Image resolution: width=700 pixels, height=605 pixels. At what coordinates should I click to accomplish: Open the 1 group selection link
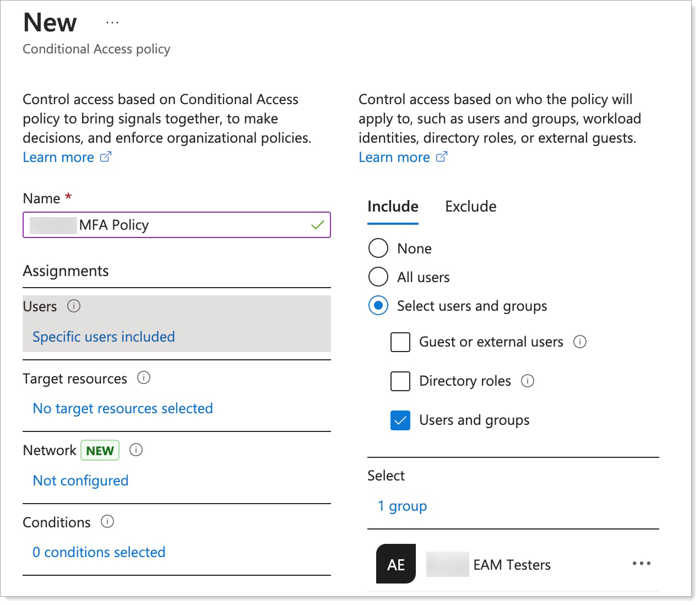point(402,506)
